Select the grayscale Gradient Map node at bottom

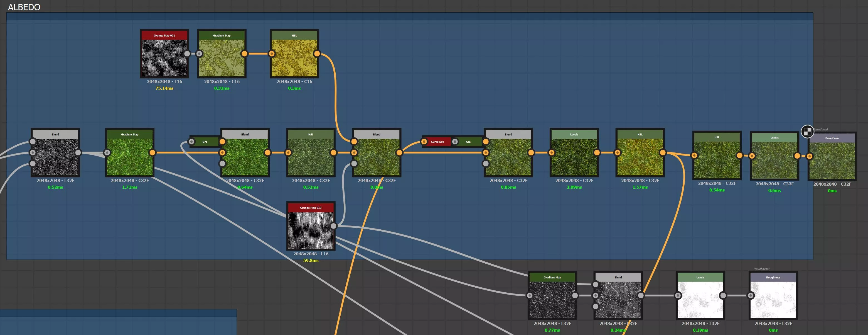(x=552, y=300)
